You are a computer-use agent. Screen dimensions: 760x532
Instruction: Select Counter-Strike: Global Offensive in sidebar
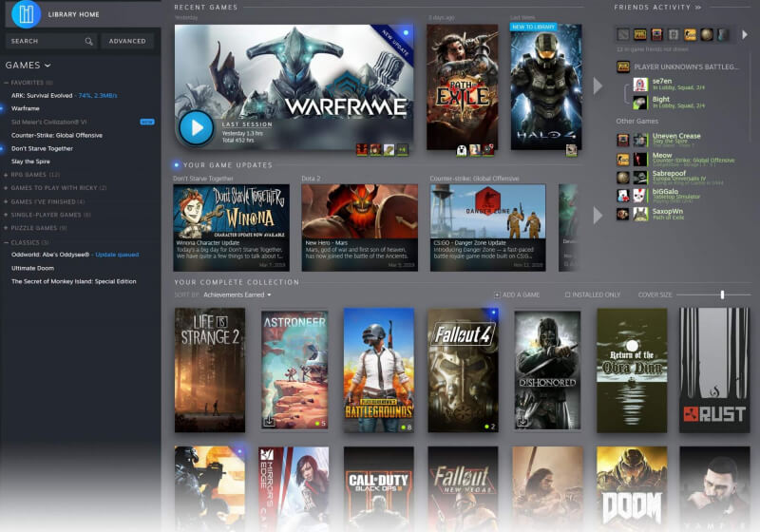pos(57,135)
